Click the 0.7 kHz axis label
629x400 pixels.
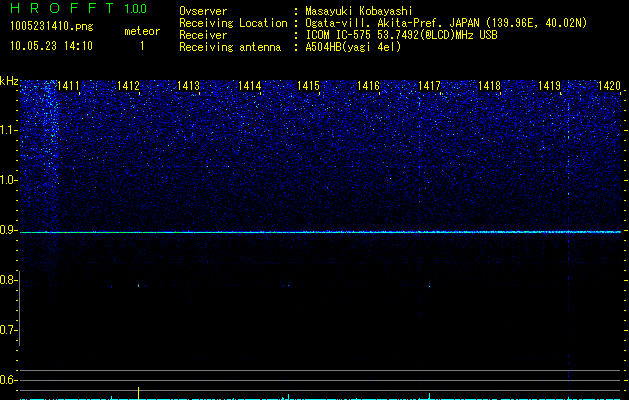(x=9, y=330)
